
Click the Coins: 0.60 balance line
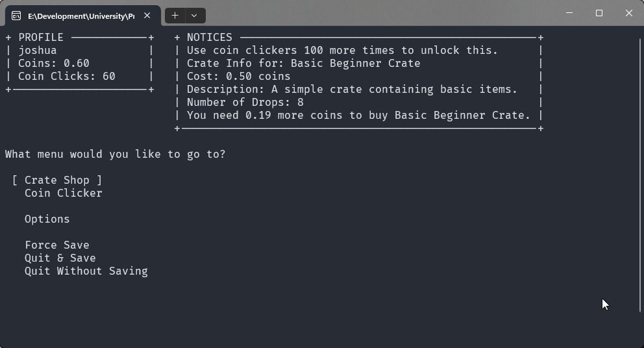click(53, 63)
